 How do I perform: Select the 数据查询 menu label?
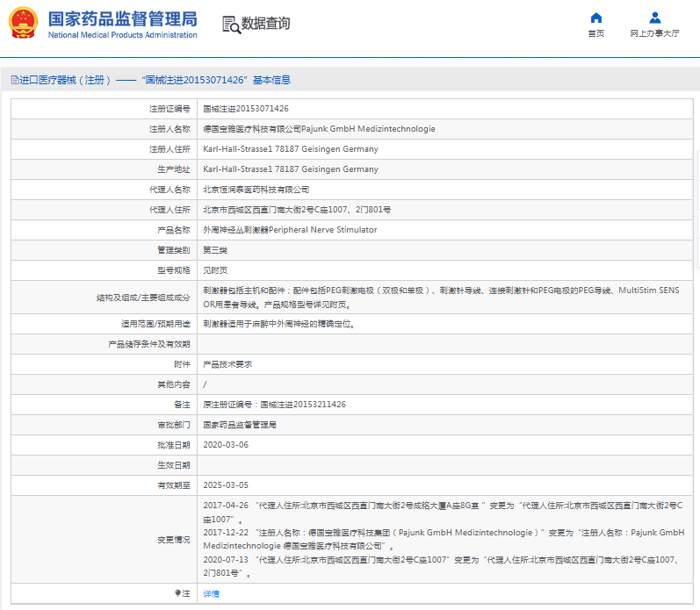(265, 24)
